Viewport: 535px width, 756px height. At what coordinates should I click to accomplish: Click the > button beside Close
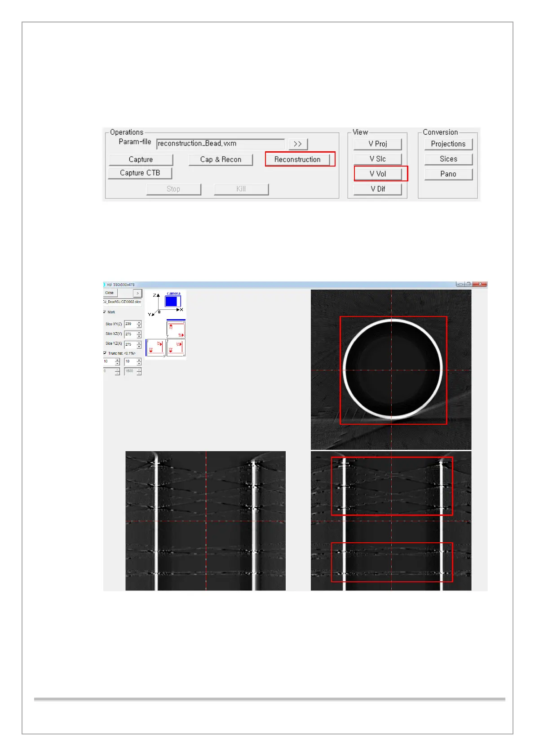click(137, 293)
